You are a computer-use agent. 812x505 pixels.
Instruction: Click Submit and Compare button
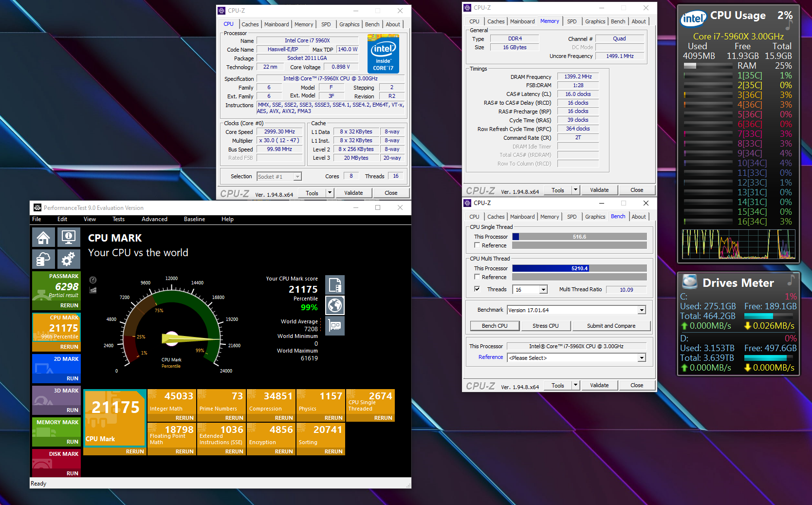(611, 326)
